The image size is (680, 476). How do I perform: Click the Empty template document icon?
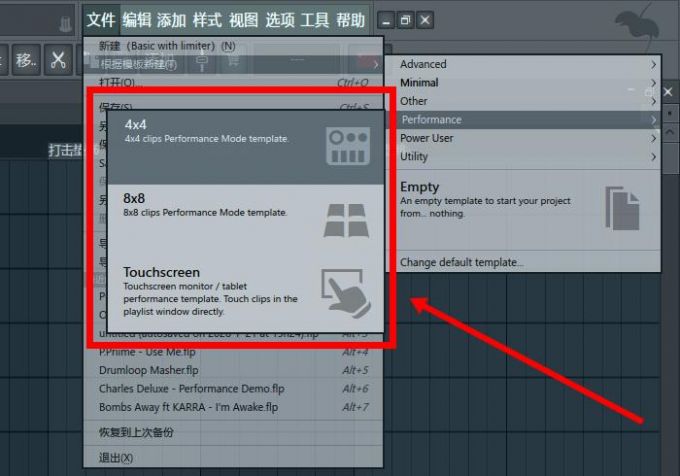(x=622, y=208)
